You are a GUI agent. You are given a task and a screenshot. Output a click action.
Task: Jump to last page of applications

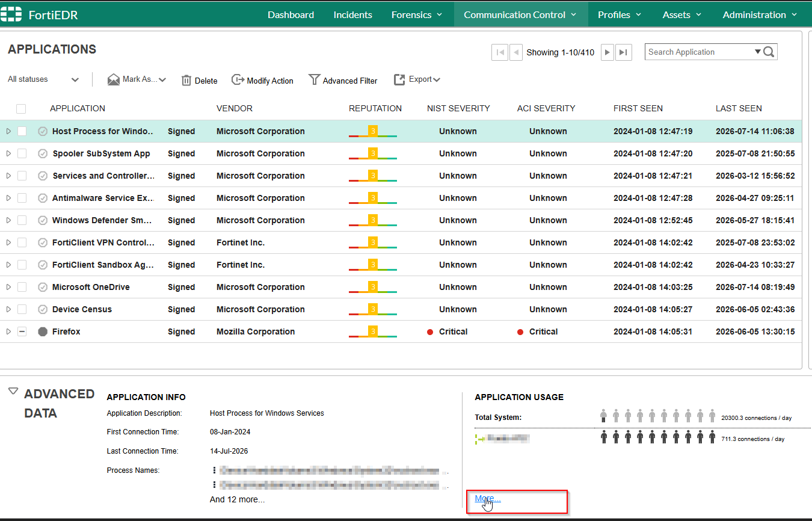click(x=624, y=52)
